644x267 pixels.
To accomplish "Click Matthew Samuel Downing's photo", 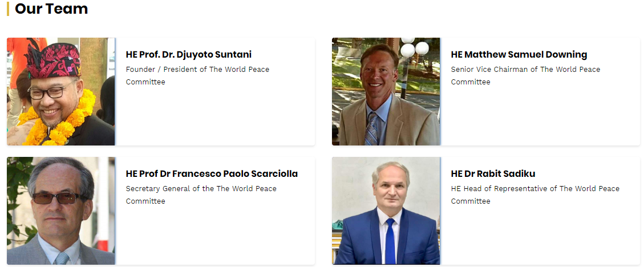I will tap(386, 92).
